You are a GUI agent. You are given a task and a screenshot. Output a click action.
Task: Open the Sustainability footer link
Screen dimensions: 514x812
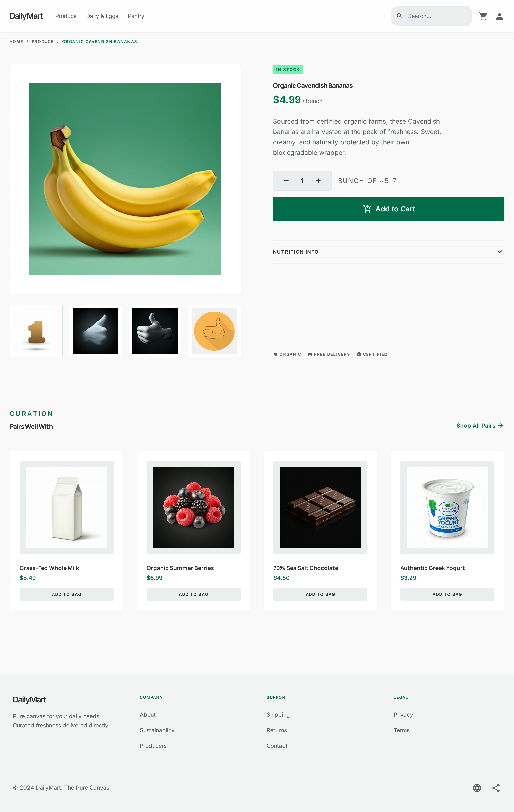157,730
